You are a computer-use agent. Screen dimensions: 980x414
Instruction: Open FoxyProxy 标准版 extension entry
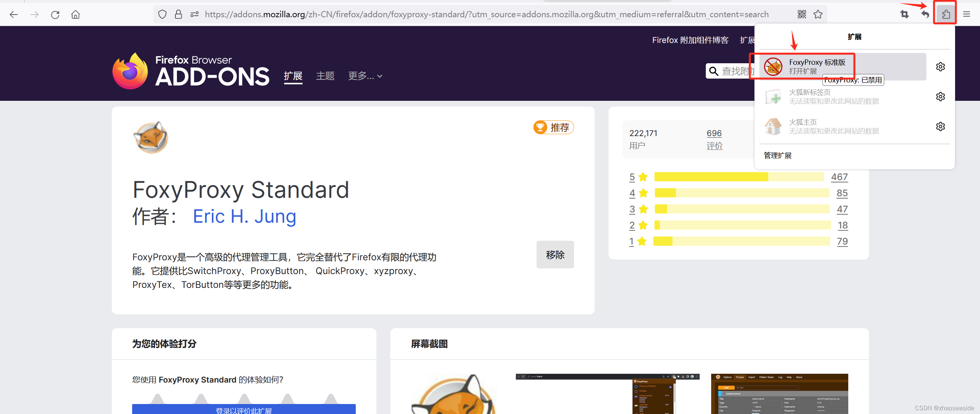point(842,67)
